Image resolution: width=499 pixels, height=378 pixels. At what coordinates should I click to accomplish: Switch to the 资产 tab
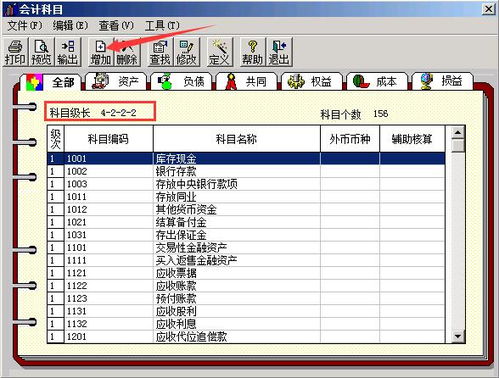[x=116, y=81]
